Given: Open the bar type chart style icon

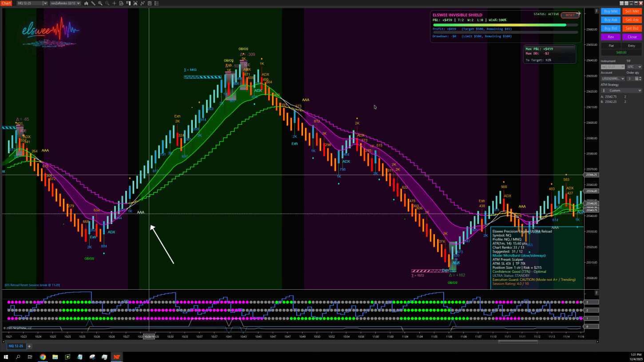Looking at the screenshot, I should click(x=86, y=3).
